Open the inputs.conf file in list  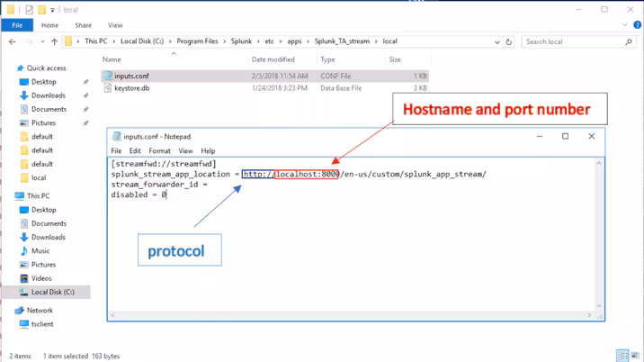pos(132,77)
